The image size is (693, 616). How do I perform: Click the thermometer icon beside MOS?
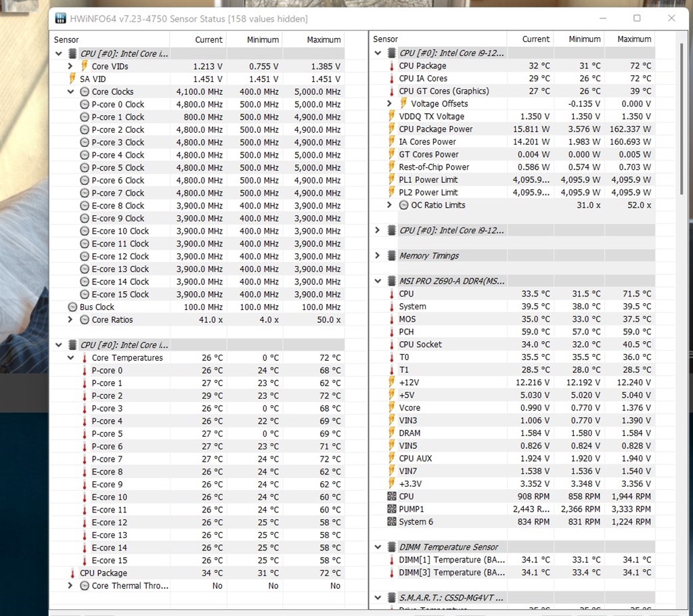(392, 320)
